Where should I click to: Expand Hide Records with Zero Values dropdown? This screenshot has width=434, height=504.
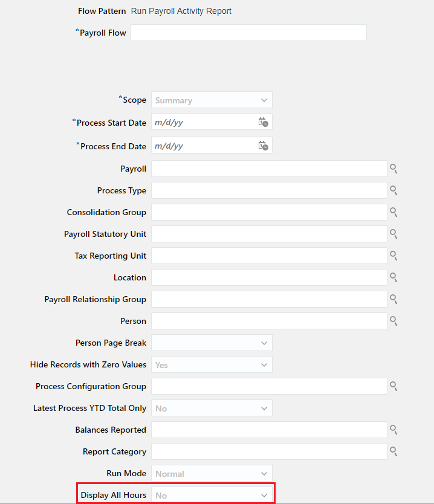click(264, 365)
